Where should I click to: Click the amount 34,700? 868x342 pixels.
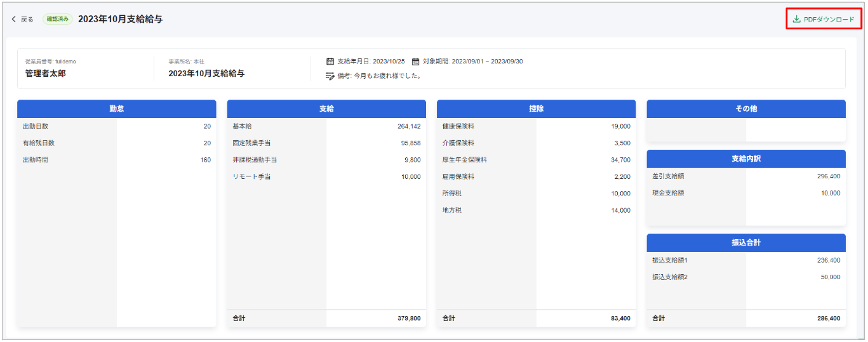621,160
